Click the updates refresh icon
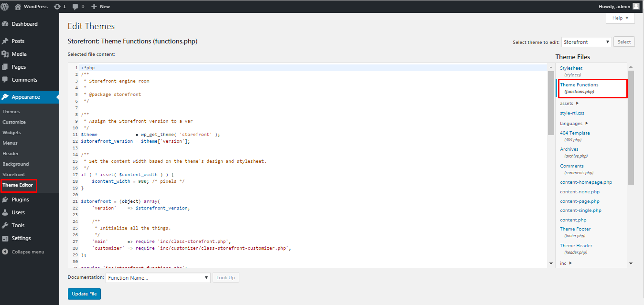 (57, 6)
